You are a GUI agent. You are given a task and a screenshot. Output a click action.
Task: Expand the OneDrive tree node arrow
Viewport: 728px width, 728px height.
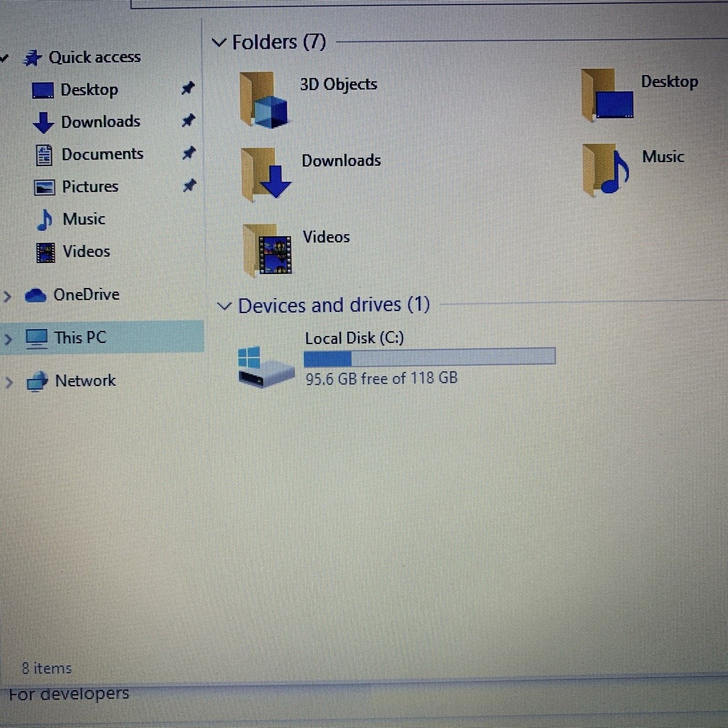[7, 297]
